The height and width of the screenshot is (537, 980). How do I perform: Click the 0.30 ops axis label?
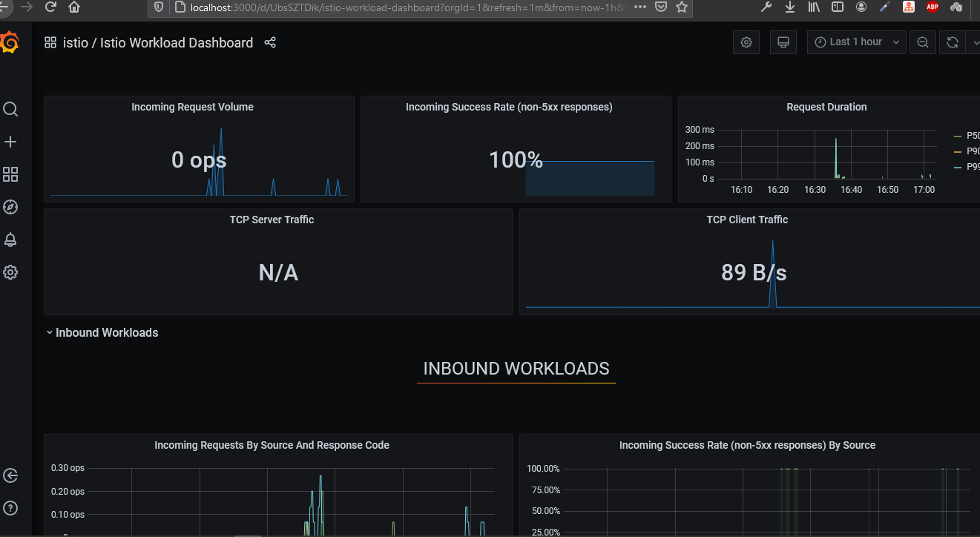(68, 468)
